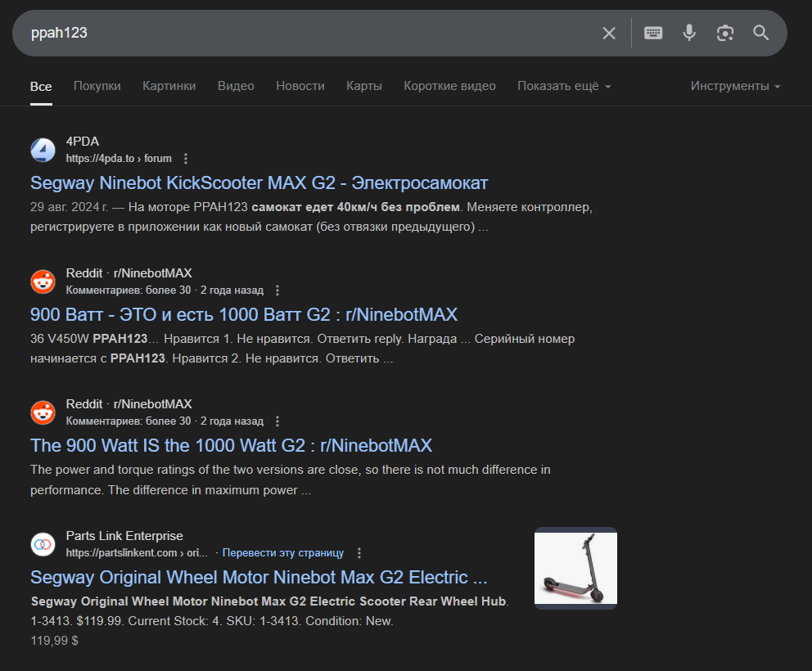This screenshot has height=671, width=812.
Task: Open the Segway Ninebot KickScooter MAX G2 Электросамокат link
Action: click(x=259, y=182)
